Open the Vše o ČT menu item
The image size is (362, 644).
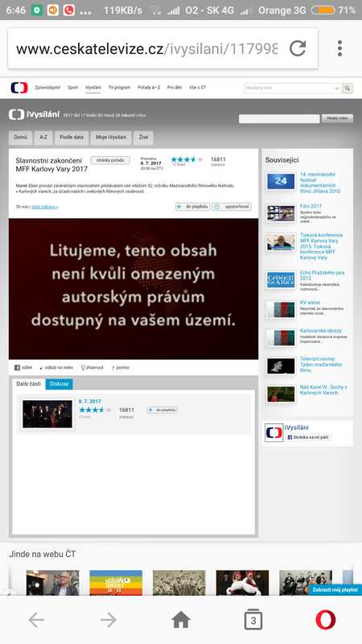pyautogui.click(x=197, y=88)
